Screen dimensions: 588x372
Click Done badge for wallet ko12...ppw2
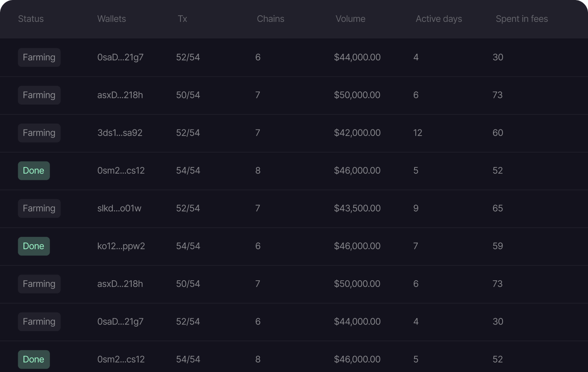(x=34, y=246)
